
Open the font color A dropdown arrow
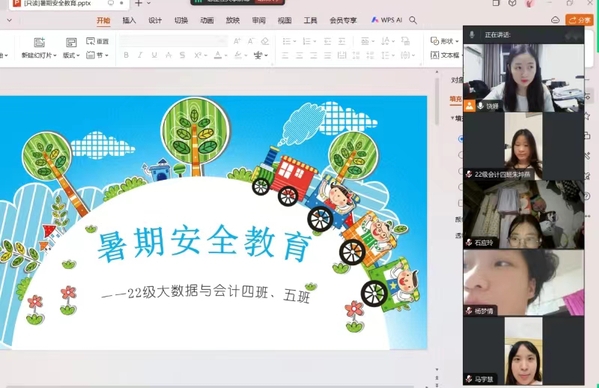[226, 56]
